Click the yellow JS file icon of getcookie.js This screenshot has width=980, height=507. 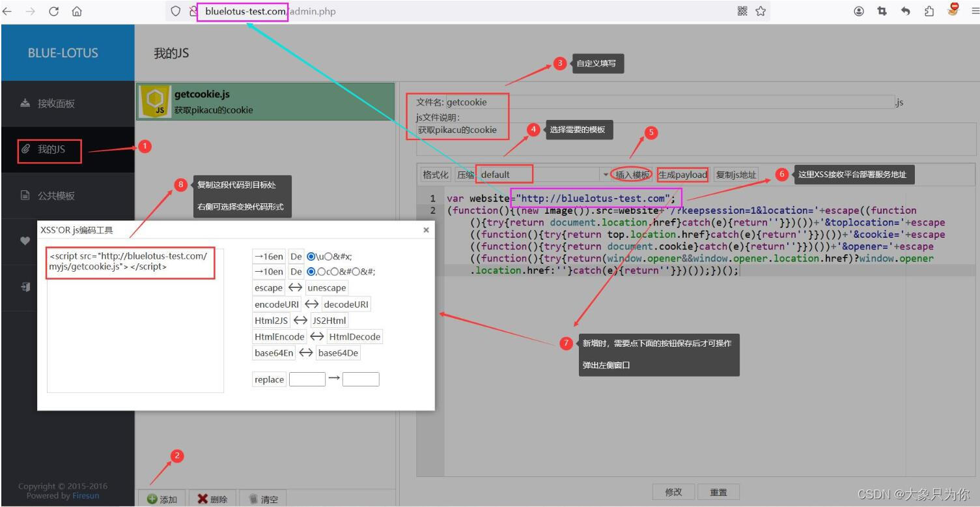[155, 102]
